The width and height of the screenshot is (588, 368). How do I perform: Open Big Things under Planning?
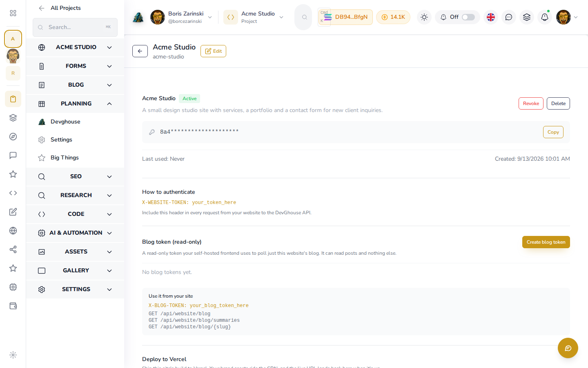75,157
